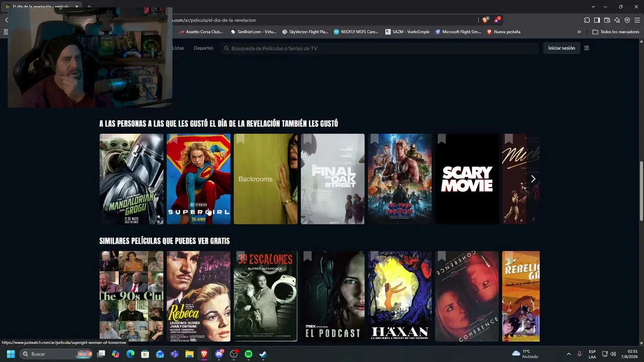Open the Häxan movie poster

point(400,297)
